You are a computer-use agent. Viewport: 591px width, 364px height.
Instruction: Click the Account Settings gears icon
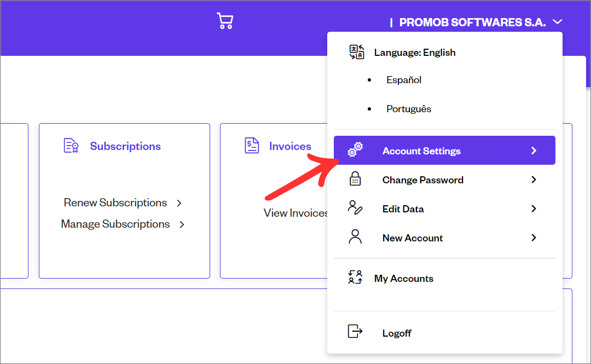356,150
